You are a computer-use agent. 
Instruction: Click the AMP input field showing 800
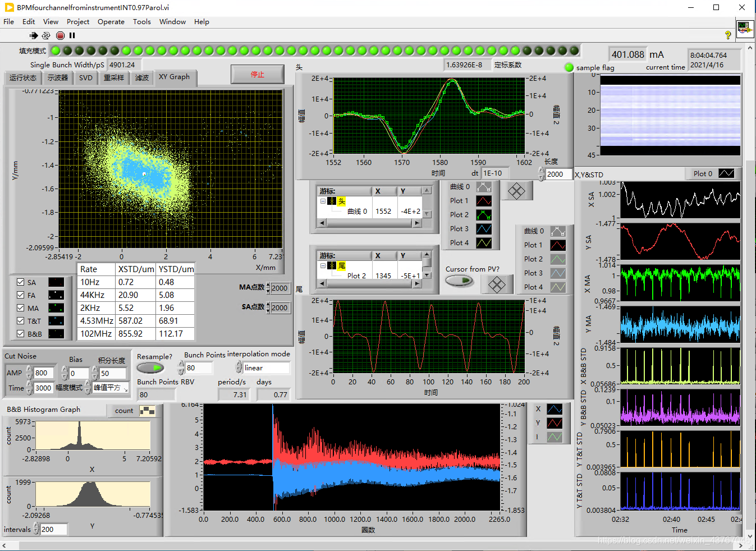coord(44,373)
